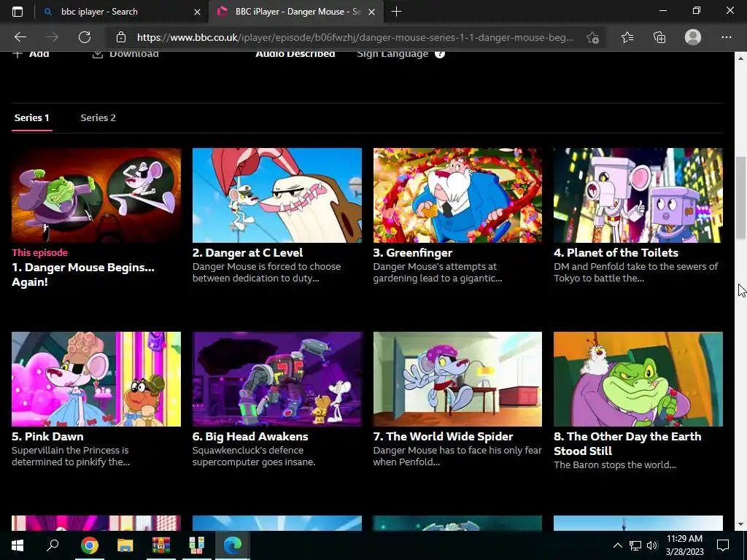Open a new browser tab
This screenshot has height=560, width=747.
(396, 12)
